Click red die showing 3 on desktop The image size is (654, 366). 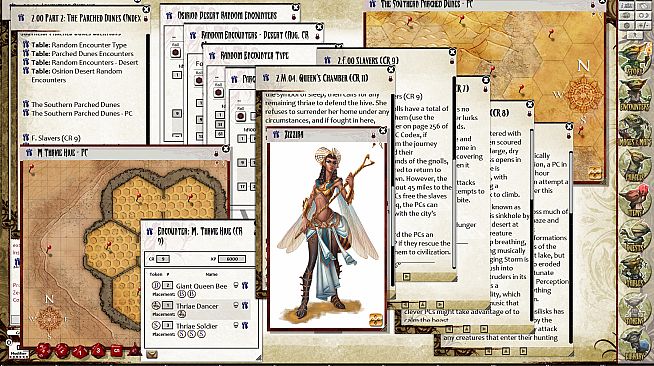point(98,351)
